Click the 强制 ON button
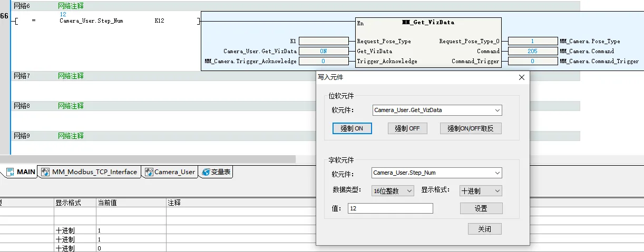Screen dimensions: 644x252 pos(352,128)
